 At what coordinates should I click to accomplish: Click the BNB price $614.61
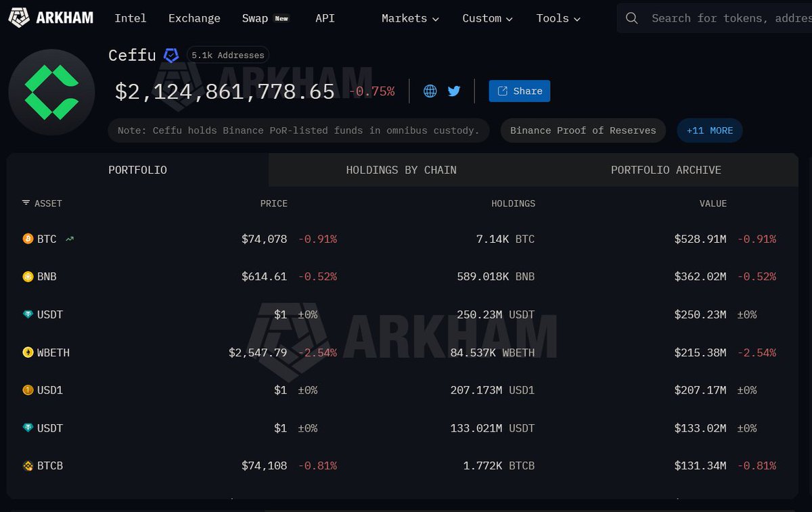264,277
